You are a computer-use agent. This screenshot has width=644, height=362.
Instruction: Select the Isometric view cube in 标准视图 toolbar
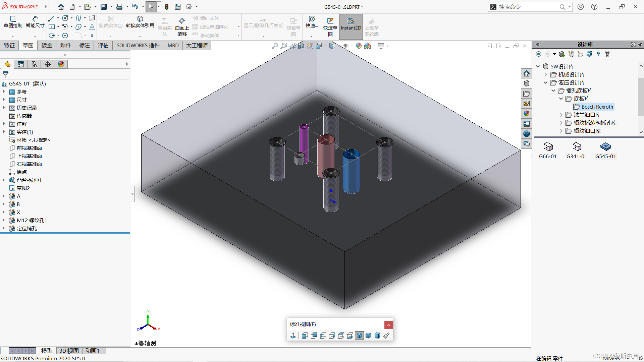coord(359,336)
